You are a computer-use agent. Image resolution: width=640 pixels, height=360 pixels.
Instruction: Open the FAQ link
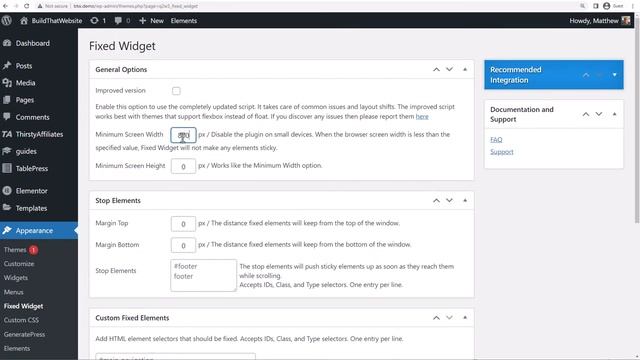coord(496,140)
